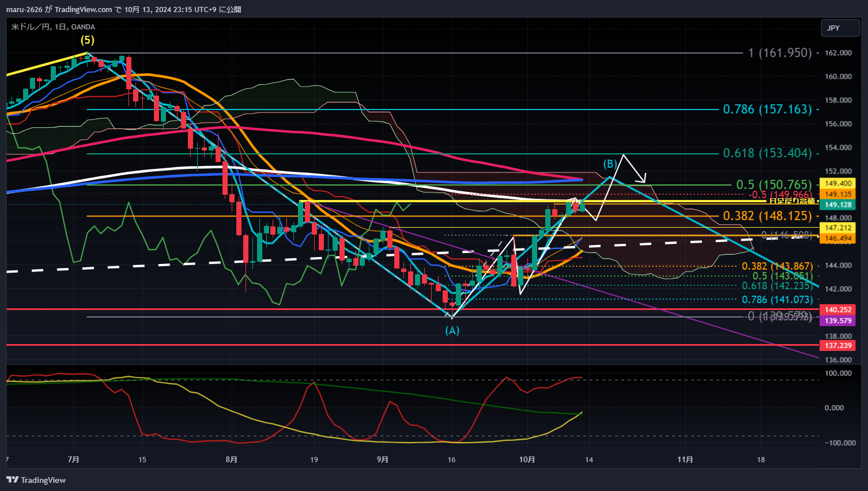
Task: Click the 147.212 price tag
Action: pos(838,228)
